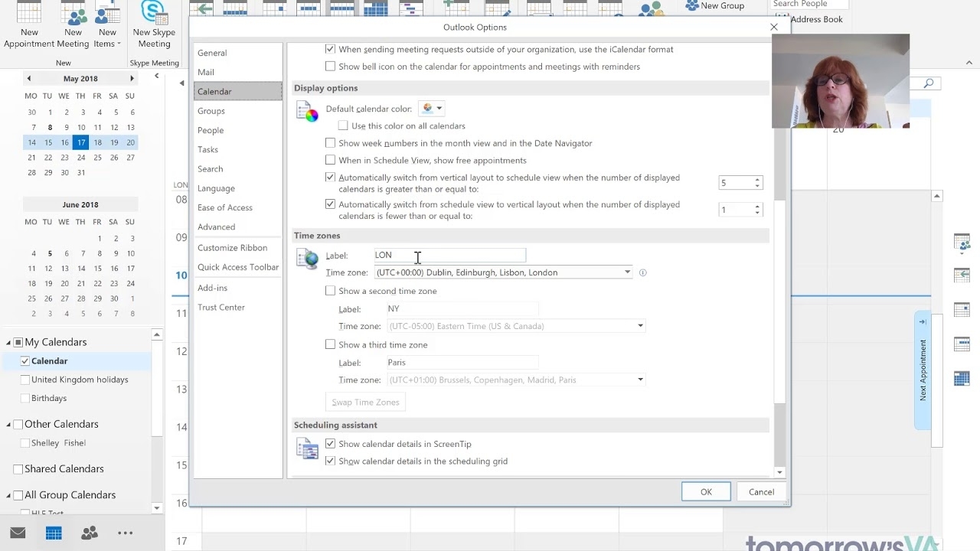Collapse the All Group Calendars group

click(8, 495)
